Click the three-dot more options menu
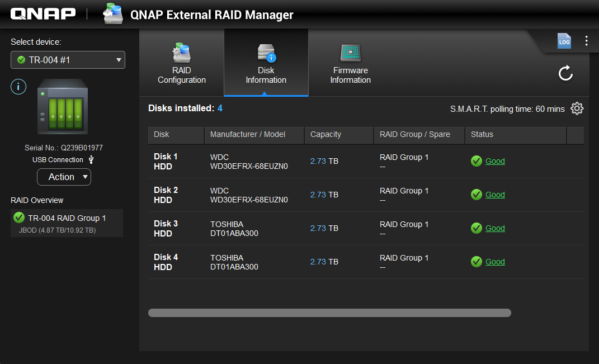This screenshot has width=599, height=364. tap(586, 41)
